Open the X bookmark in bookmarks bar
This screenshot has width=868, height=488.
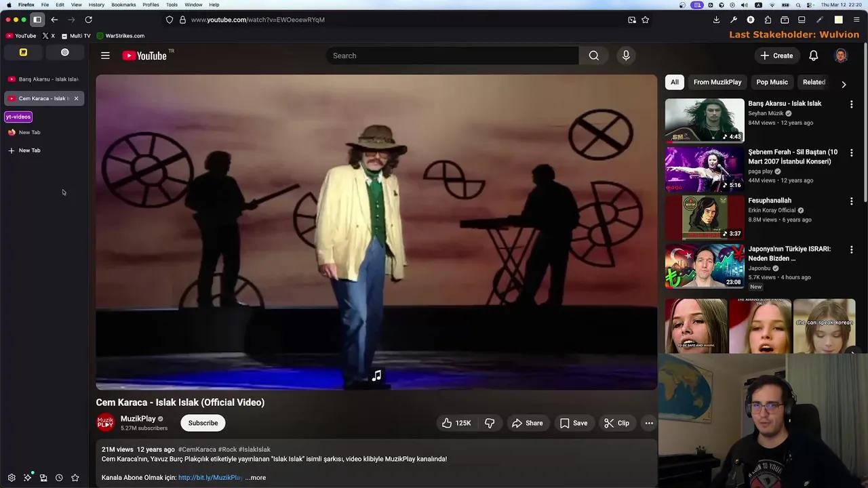pos(48,36)
